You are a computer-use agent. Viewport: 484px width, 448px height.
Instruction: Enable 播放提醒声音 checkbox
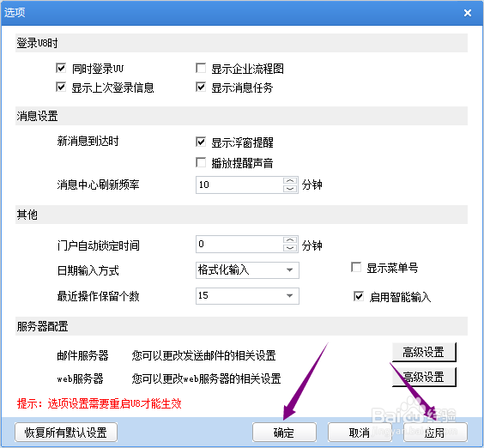point(201,162)
